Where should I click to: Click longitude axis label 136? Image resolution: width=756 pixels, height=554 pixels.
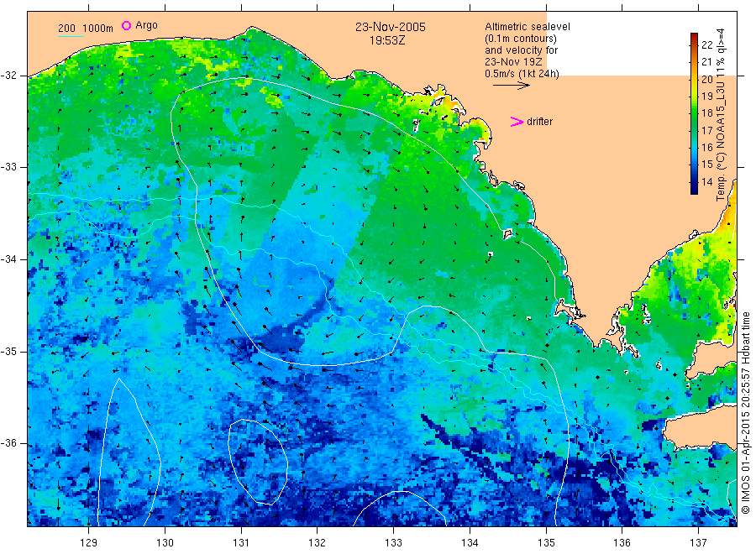tap(622, 542)
